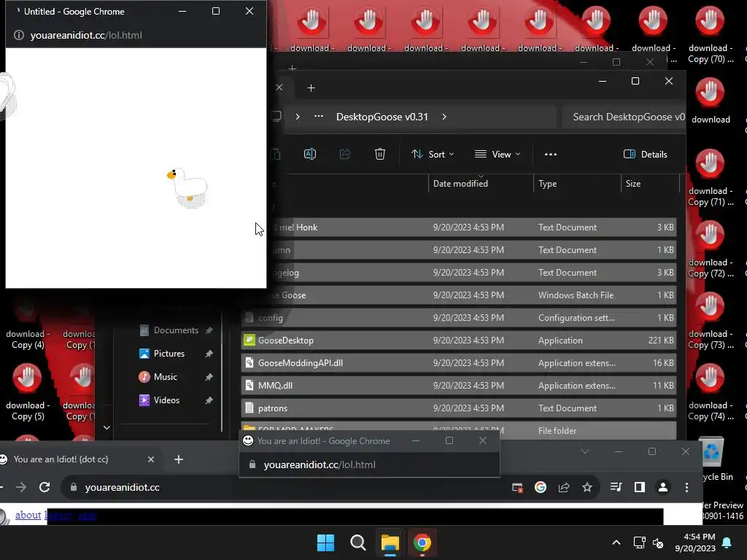Open a new tab in main Chrome window
Screen dimensions: 747x560
pos(179,459)
